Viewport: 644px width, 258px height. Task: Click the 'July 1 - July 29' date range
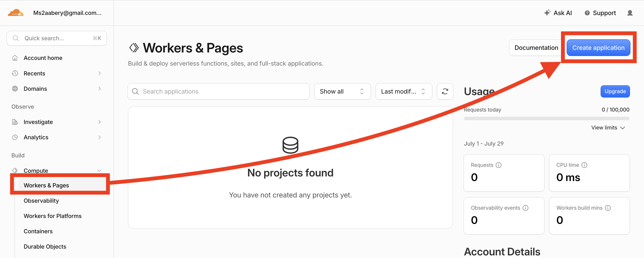click(483, 143)
